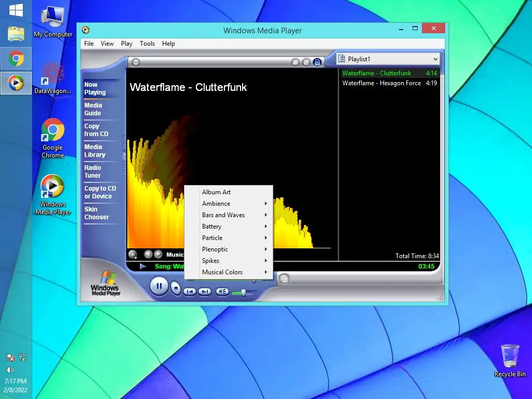Click the Windows Media Player logo
Viewport: 532px width, 399px height.
point(105,283)
